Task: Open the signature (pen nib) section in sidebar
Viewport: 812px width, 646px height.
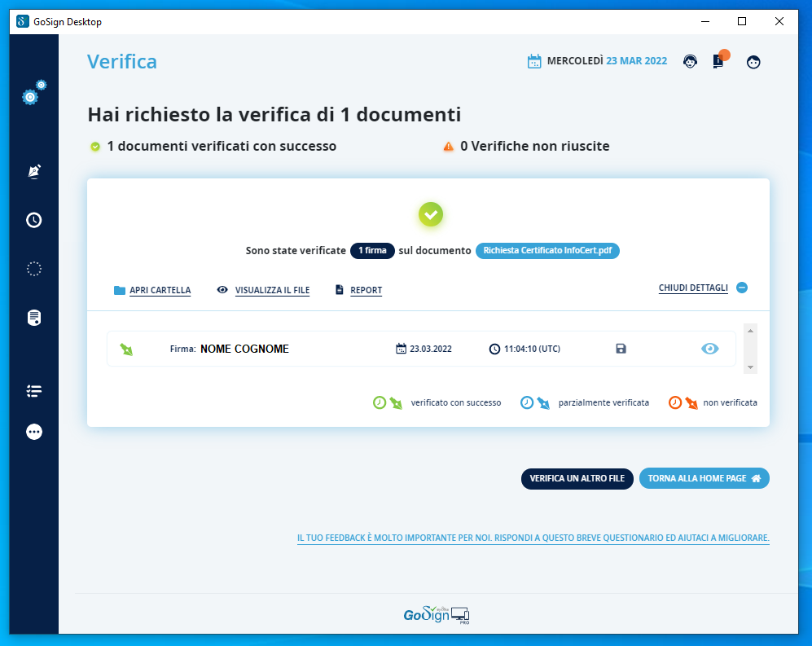Action: [34, 171]
